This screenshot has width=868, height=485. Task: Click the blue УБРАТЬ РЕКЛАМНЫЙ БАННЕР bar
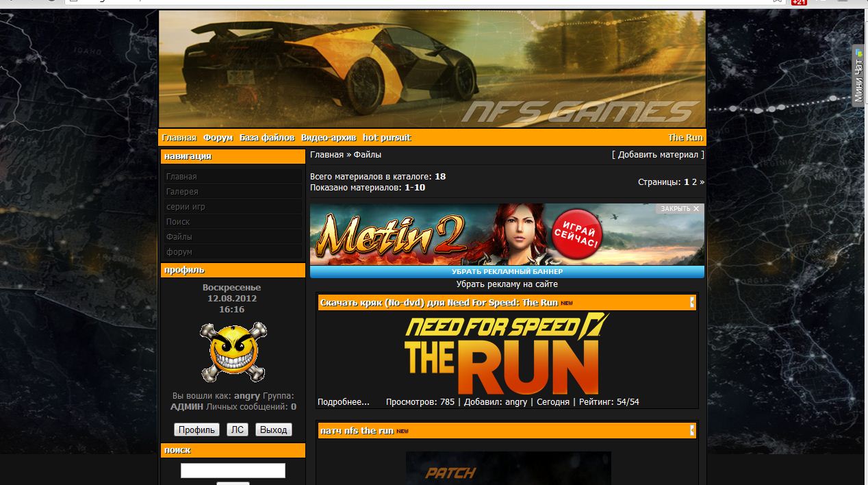pyautogui.click(x=507, y=272)
